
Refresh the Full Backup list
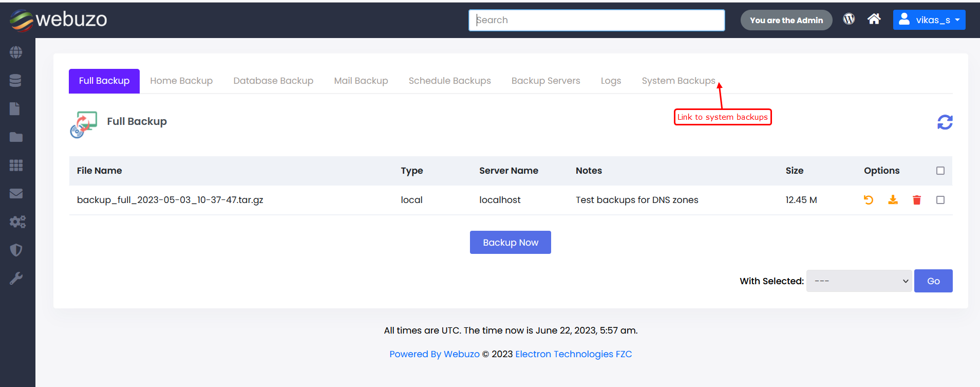pos(945,122)
